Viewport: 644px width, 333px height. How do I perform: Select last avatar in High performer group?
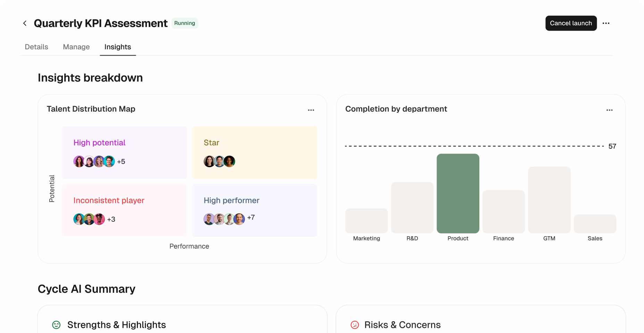[239, 219]
